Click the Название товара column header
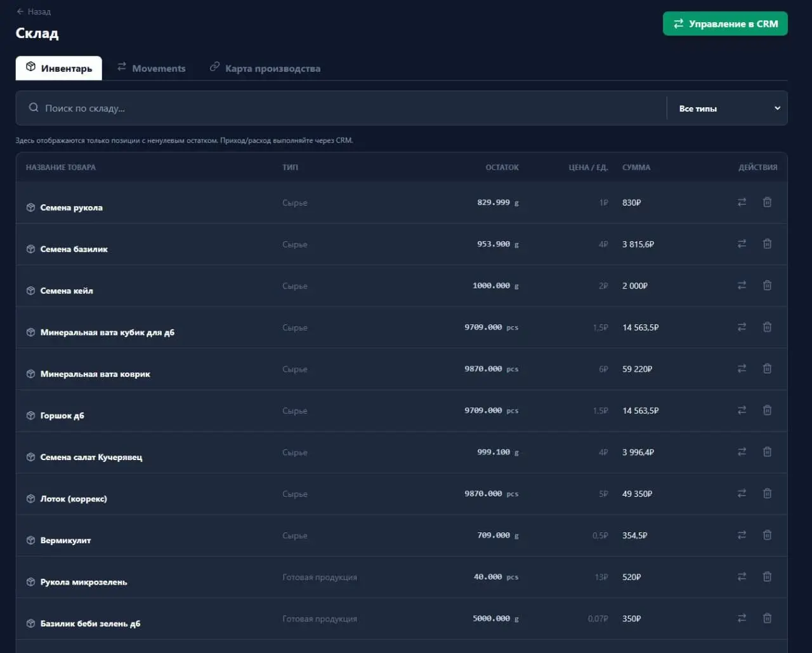 (61, 168)
